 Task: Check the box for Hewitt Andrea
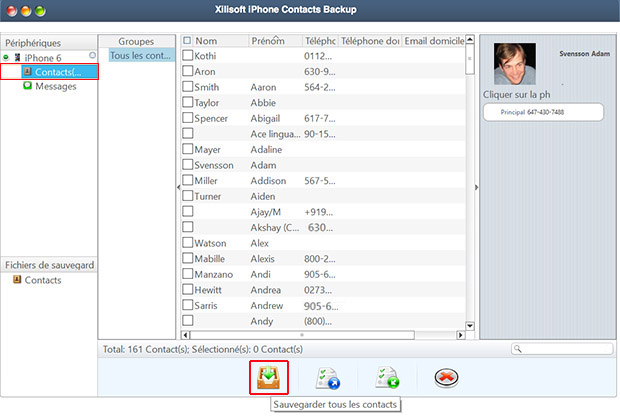pos(187,289)
